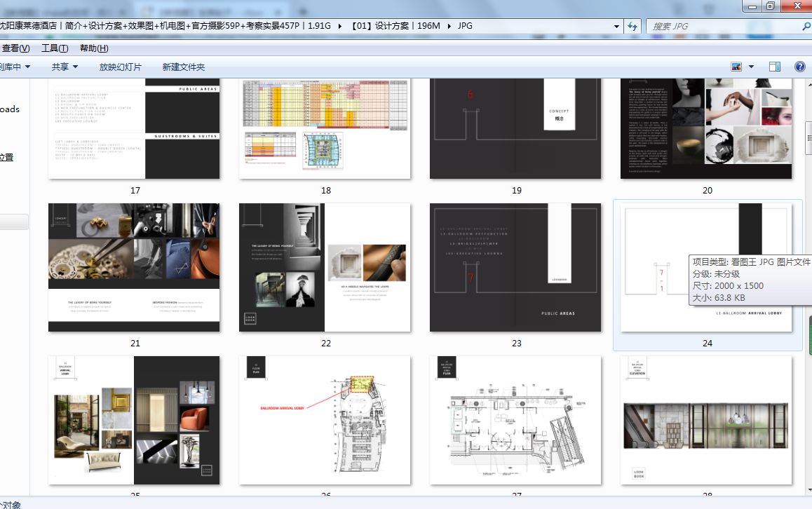Screen dimensions: 812x509
Task: Click file name label 23
Action: point(517,344)
